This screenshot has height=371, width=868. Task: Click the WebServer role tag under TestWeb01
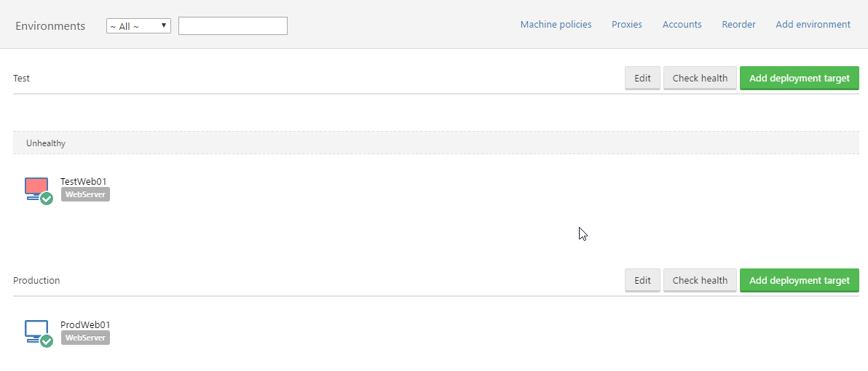pos(85,195)
